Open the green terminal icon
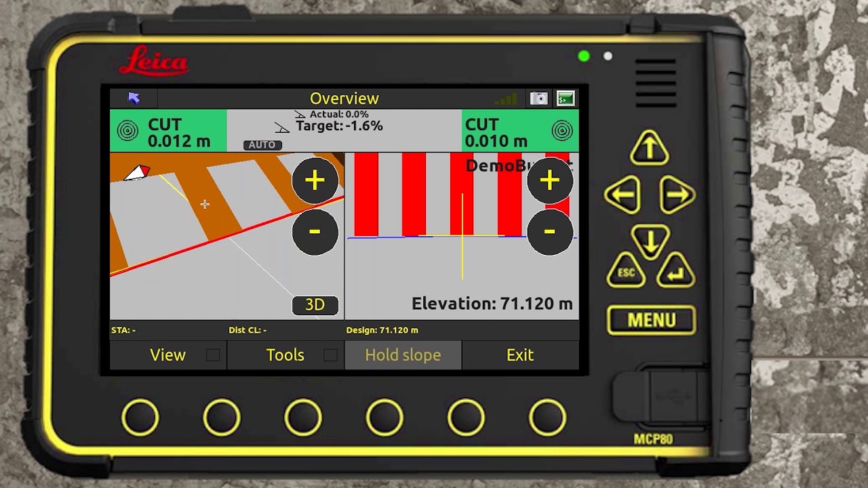 [x=566, y=98]
